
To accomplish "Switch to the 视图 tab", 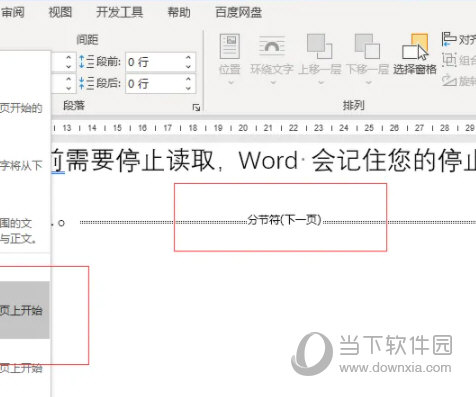I will (x=60, y=13).
